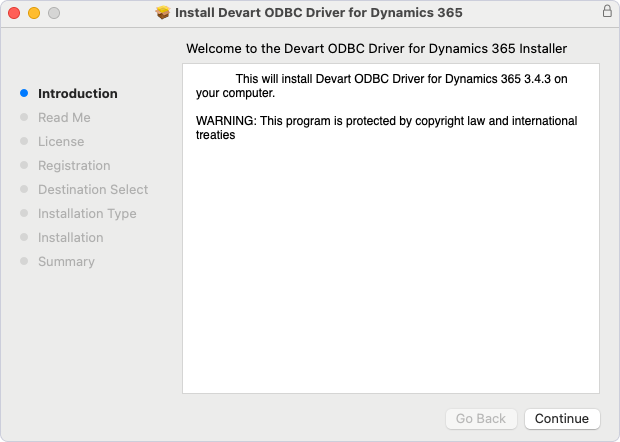
Task: Select the Installation Type step
Action: click(87, 213)
